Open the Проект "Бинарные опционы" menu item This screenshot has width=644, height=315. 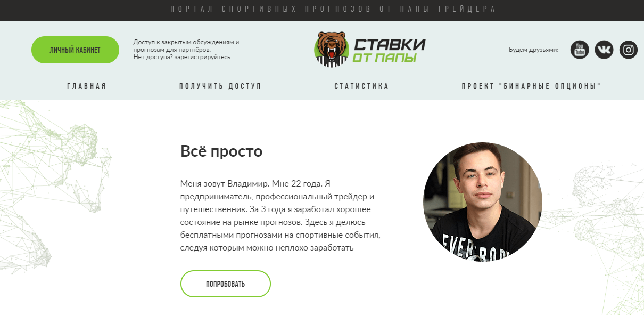pyautogui.click(x=532, y=86)
